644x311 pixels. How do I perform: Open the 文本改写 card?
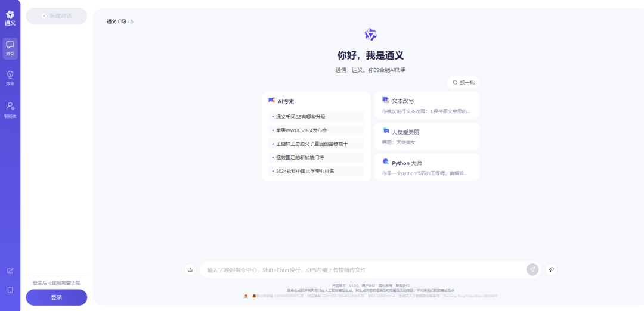[427, 105]
